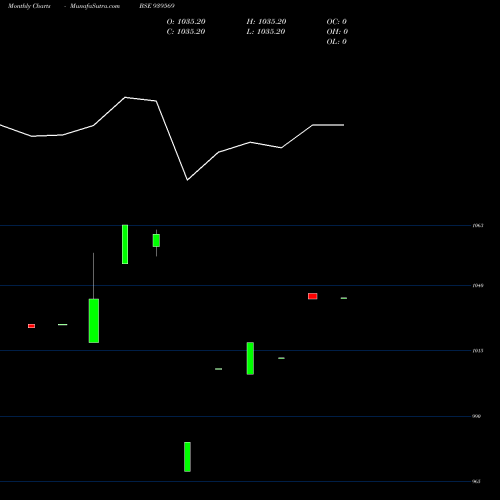The image size is (500, 500).
Task: Click the OH: 0 readout
Action: pyautogui.click(x=337, y=31)
